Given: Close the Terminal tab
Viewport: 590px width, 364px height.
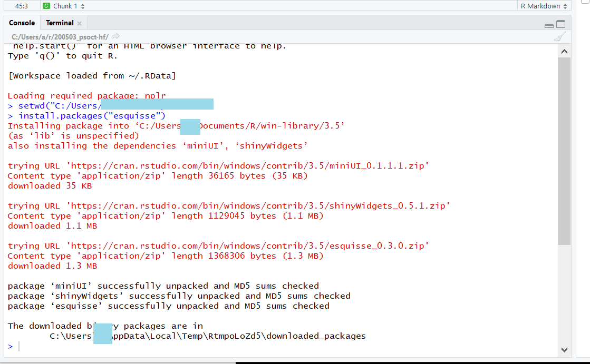Looking at the screenshot, I should pyautogui.click(x=80, y=23).
